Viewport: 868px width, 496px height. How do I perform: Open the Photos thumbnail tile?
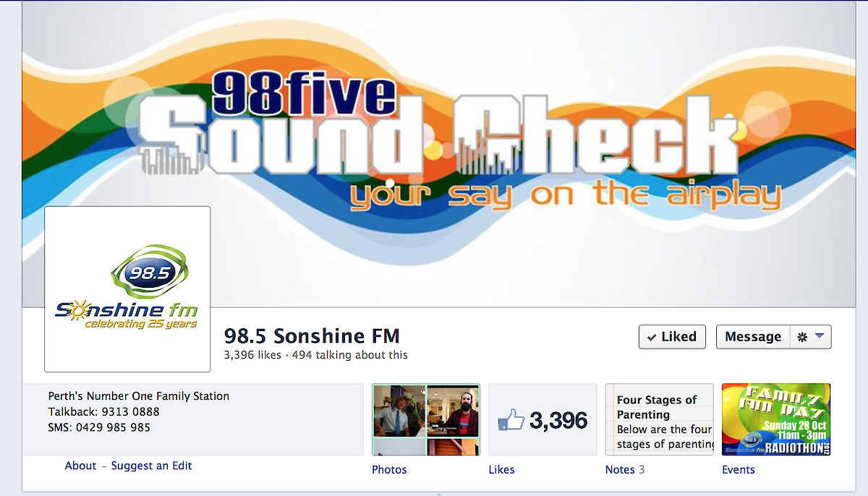pos(426,419)
